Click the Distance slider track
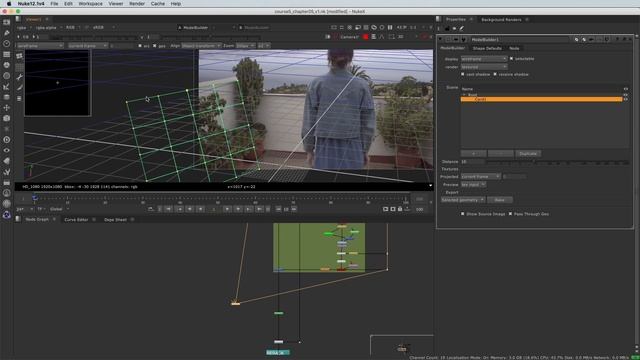This screenshot has height=360, width=640. click(558, 162)
